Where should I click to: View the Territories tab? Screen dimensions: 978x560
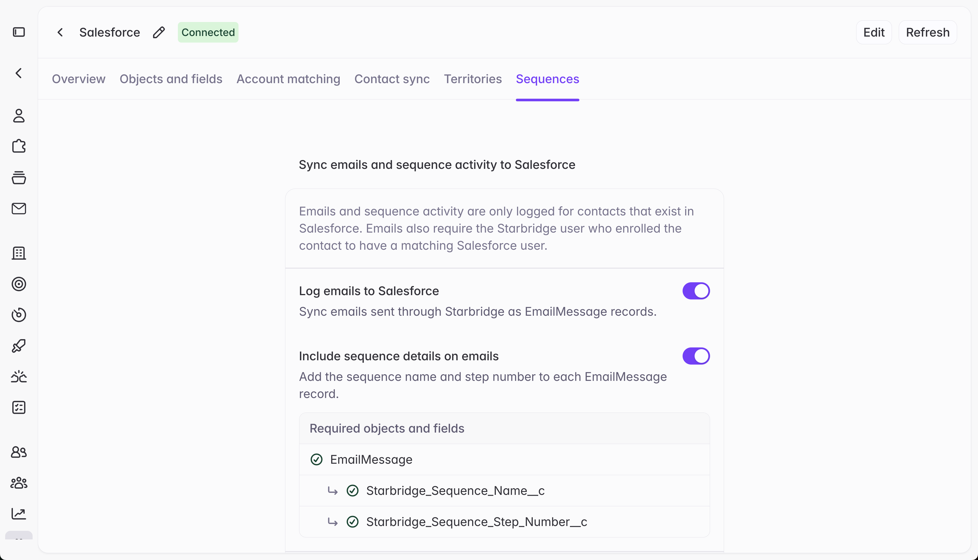pyautogui.click(x=473, y=79)
